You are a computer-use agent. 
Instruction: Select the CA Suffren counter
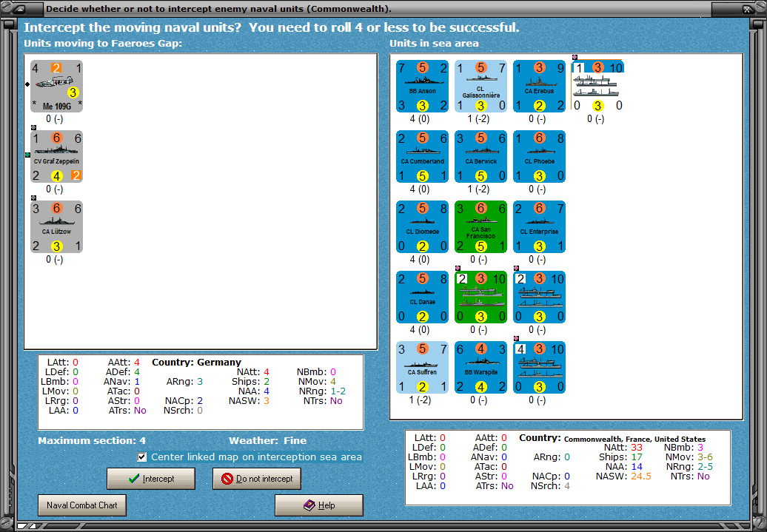pyautogui.click(x=422, y=367)
